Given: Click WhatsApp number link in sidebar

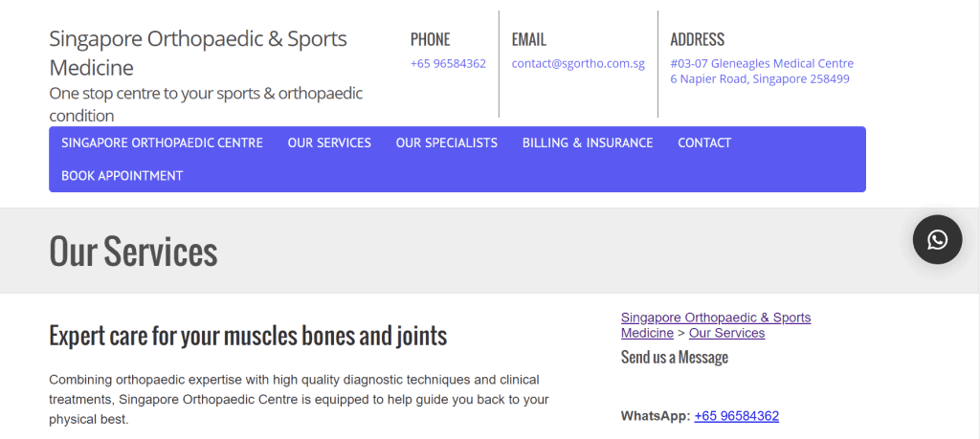Looking at the screenshot, I should pos(736,416).
